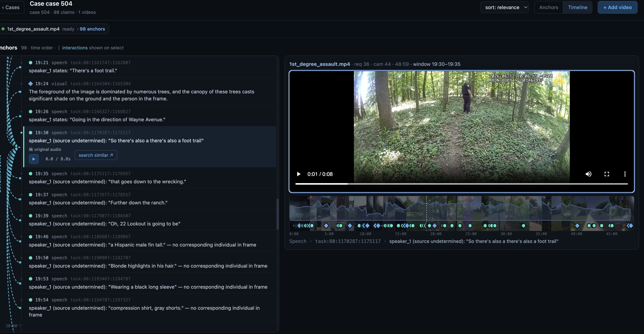Open the 98 anchors link
This screenshot has height=334, width=644.
(x=92, y=29)
